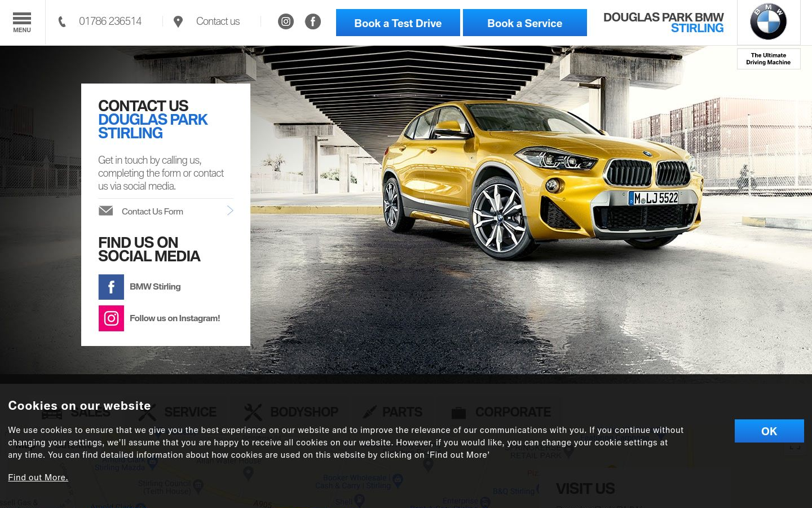812x508 pixels.
Task: Click Book a Test Drive button
Action: (x=398, y=23)
